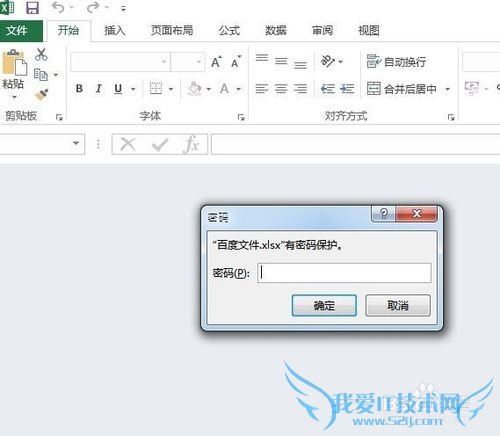Image resolution: width=500 pixels, height=436 pixels.
Task: Switch to the 视图 tab
Action: pyautogui.click(x=369, y=31)
